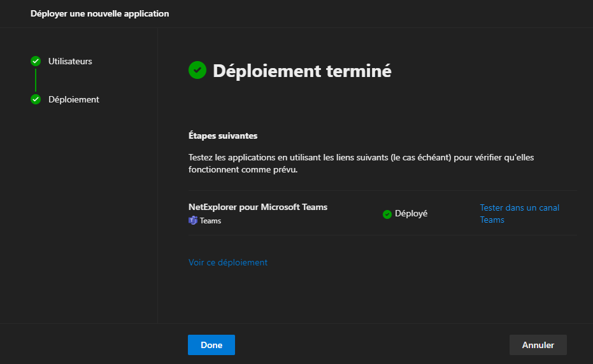Click the Déployer une nouvelle application title
Image resolution: width=593 pixels, height=364 pixels.
(100, 13)
